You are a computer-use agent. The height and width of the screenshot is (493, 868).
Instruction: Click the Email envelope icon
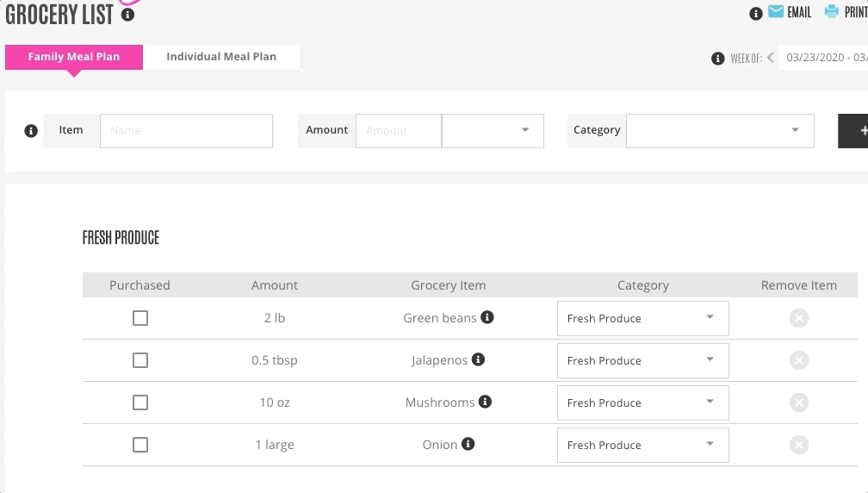click(x=776, y=12)
